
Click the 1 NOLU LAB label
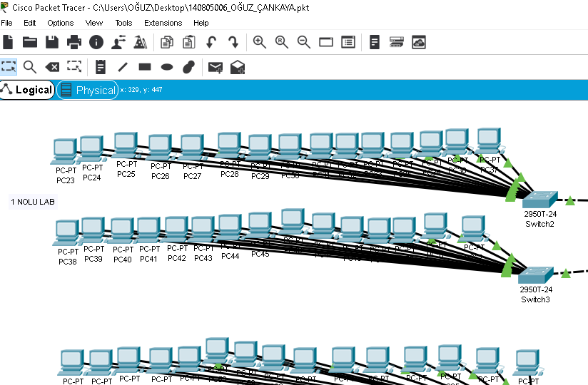[x=33, y=202]
